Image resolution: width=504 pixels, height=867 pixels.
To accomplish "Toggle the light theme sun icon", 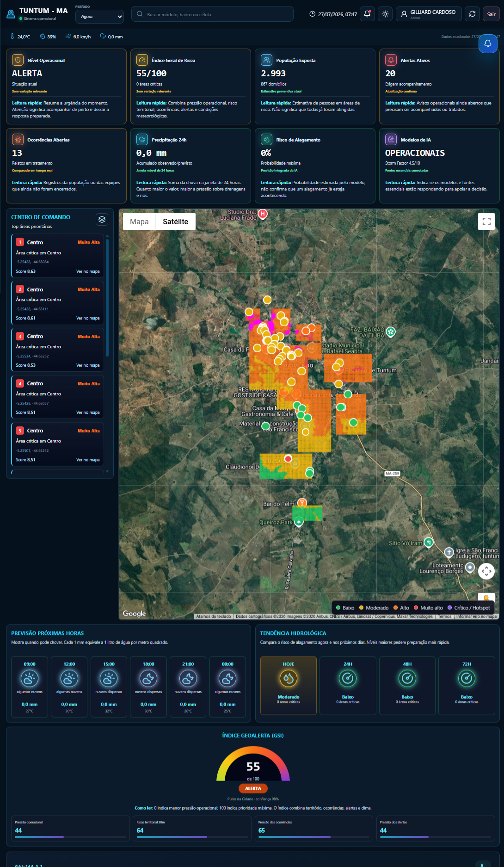I will [385, 14].
